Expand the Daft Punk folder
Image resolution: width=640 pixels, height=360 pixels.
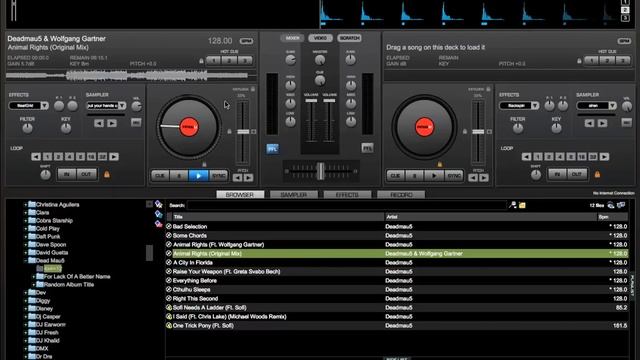click(25, 236)
